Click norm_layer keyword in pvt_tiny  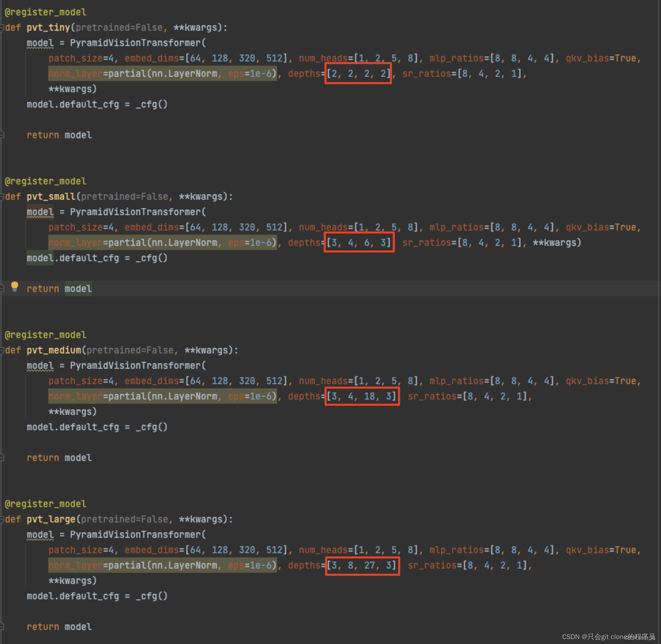[76, 74]
